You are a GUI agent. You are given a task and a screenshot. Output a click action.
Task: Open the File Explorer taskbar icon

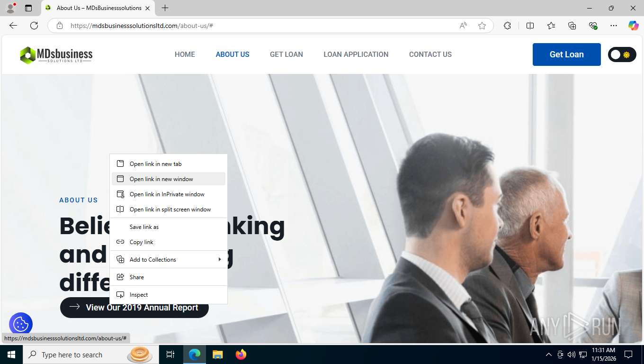pyautogui.click(x=217, y=355)
